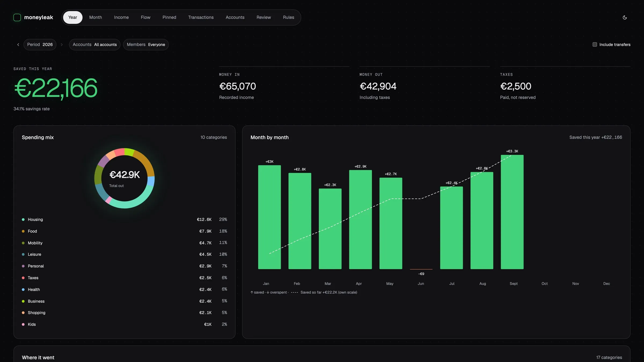Open the Period 2026 selector

point(40,45)
